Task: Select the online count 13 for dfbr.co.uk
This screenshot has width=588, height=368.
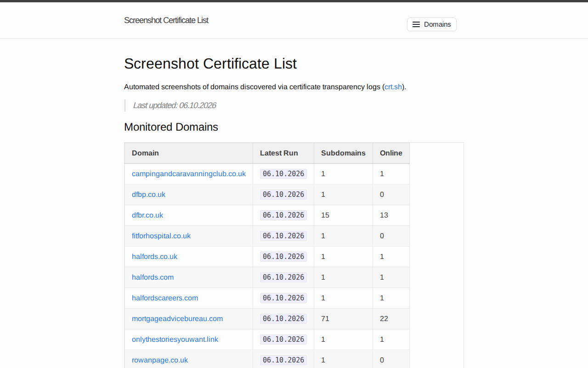Action: (384, 215)
